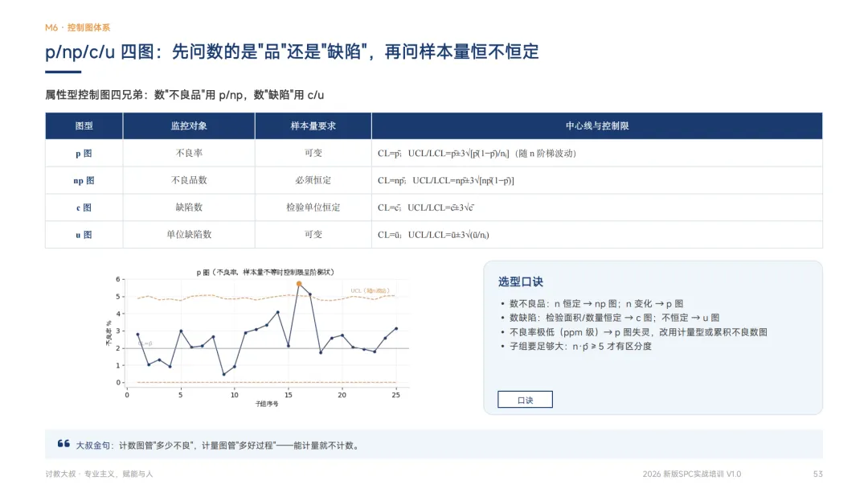Click the subtitle 属性型控制图四兄弟

pyautogui.click(x=184, y=95)
